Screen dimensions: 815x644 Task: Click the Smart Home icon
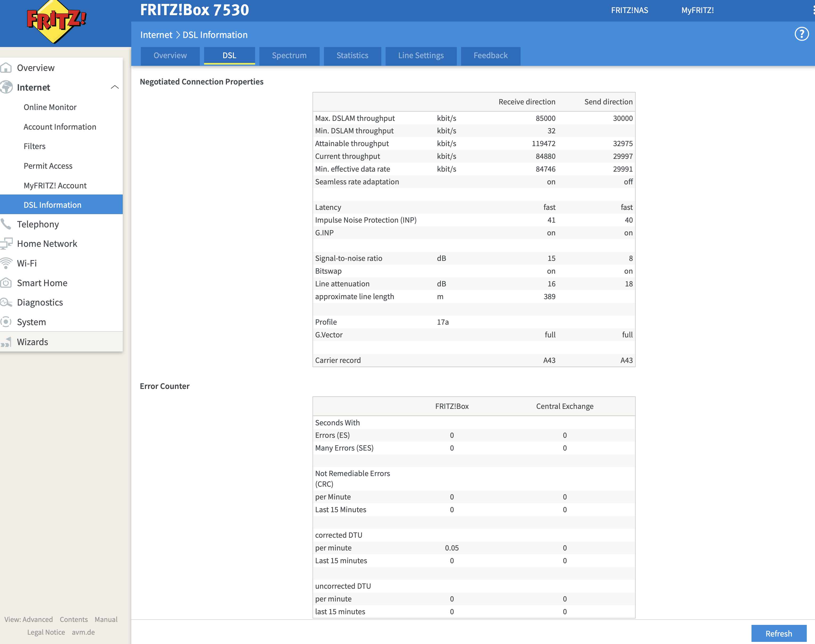6,283
